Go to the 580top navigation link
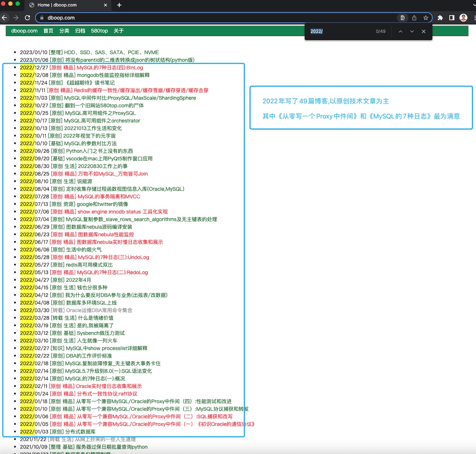The height and width of the screenshot is (454, 476). coord(99,31)
